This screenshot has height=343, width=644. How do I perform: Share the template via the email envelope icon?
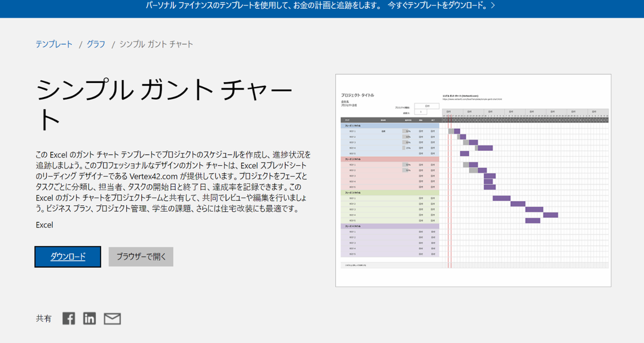pyautogui.click(x=112, y=318)
